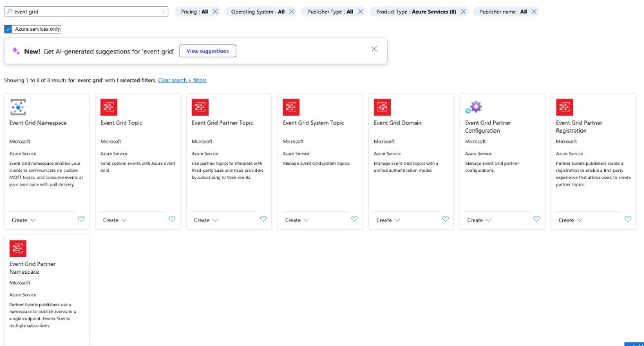Click 'Get AI-generated suggestions' banner text
Image resolution: width=644 pixels, height=346 pixels.
click(x=109, y=52)
